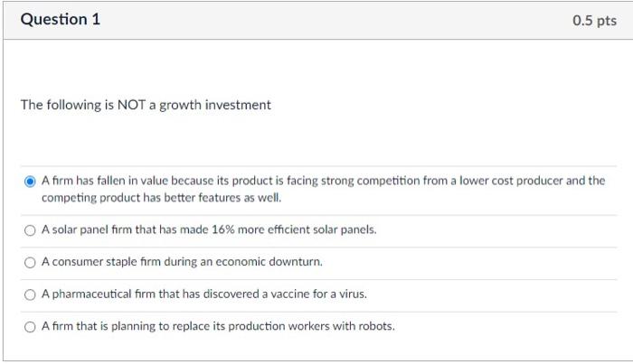Viewport: 633px width, 364px height.
Task: Click 'competing product has better features as well' line
Action: [162, 197]
